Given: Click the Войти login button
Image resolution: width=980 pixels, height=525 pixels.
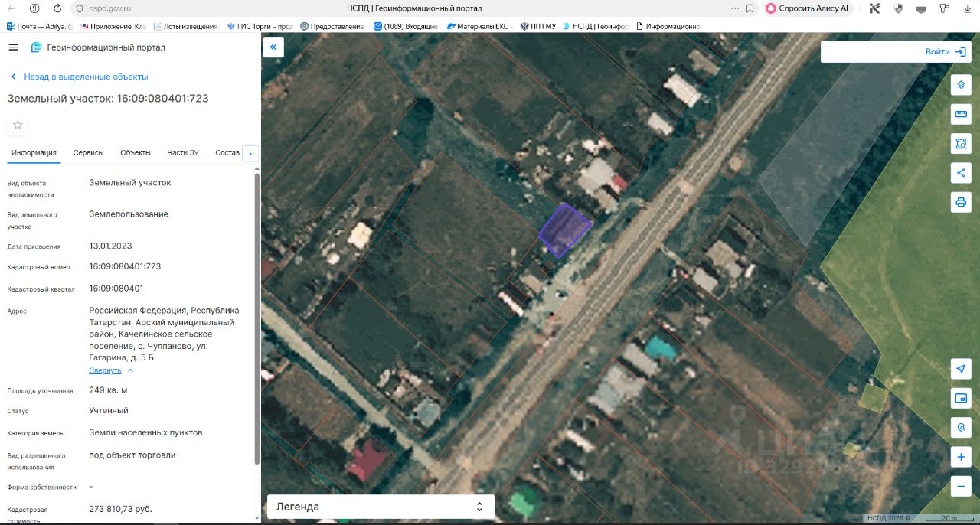Looking at the screenshot, I should (x=946, y=51).
